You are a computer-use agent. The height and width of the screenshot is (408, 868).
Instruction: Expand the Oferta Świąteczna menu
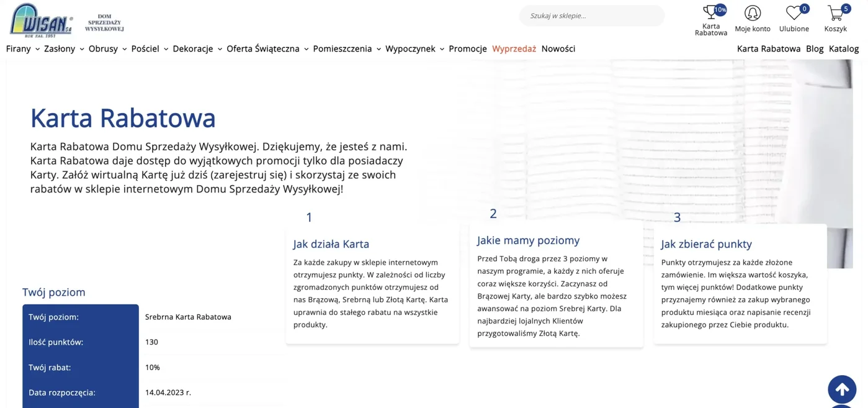pyautogui.click(x=267, y=48)
